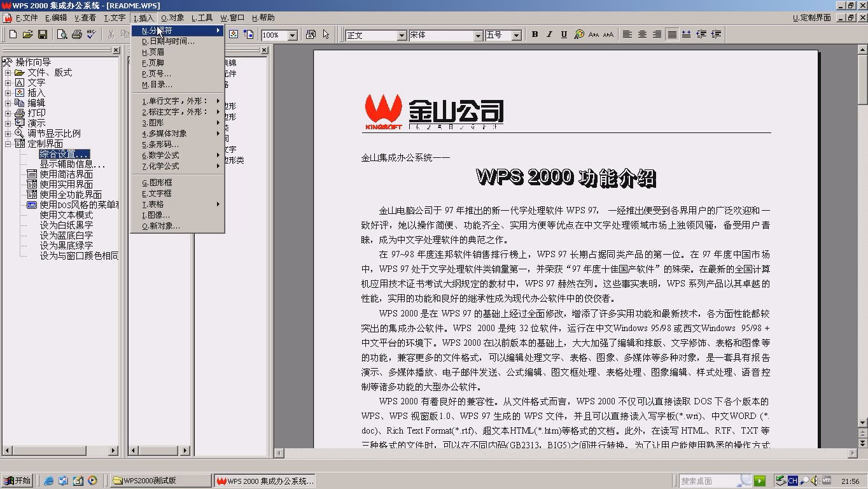Center-align the text
Screen dimensions: 868x489
[642, 34]
